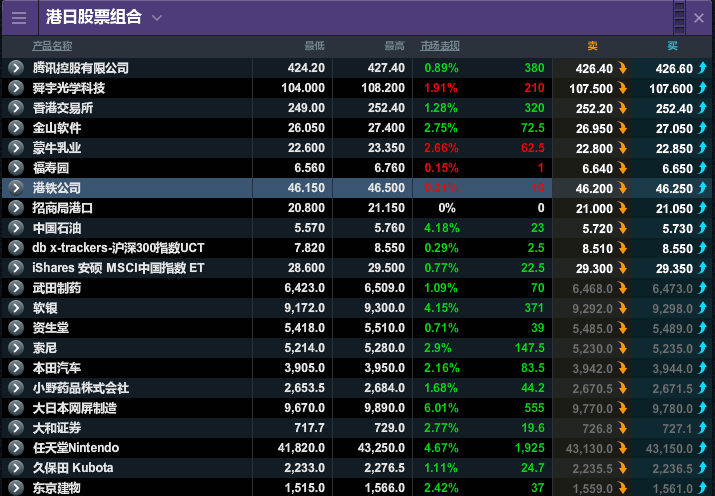
Task: Sell 招商局港口 at 21.000
Action: point(592,208)
